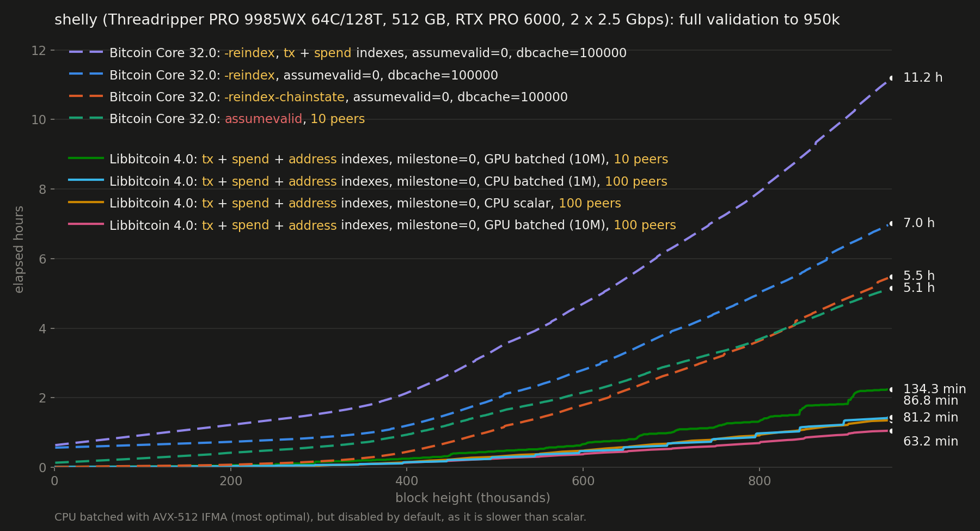Click the teal dashed legend line swatch
Viewport: 980px width, 531px height.
[86, 118]
